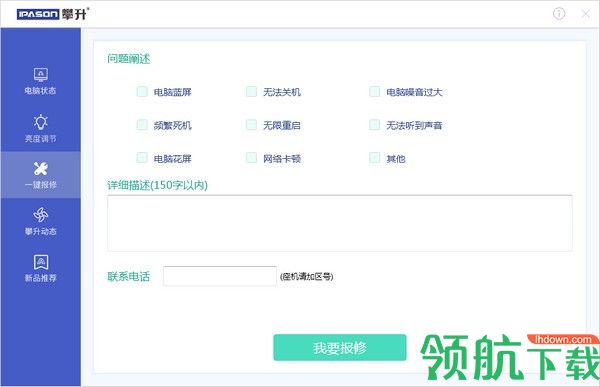Switch to 电脑状态 sidebar label

41,90
